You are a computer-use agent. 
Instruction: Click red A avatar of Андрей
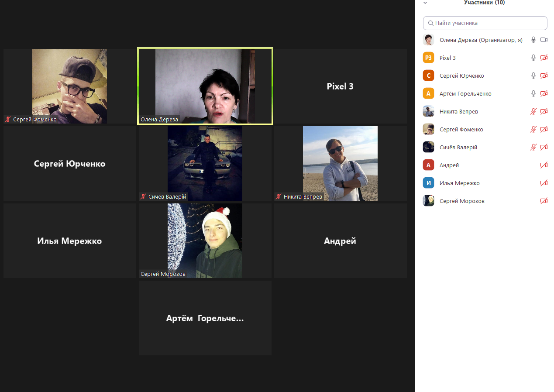pos(429,165)
